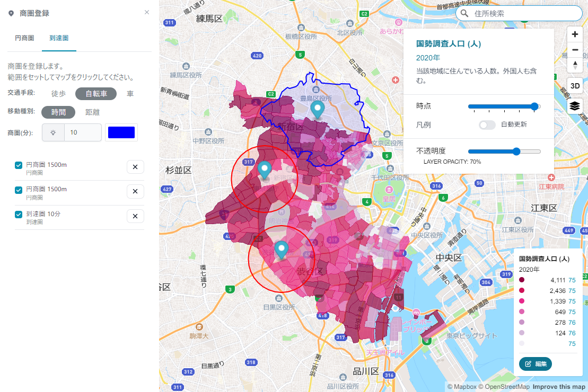The height and width of the screenshot is (392, 588).
Task: Choose 自転車 as transport mode
Action: (96, 94)
